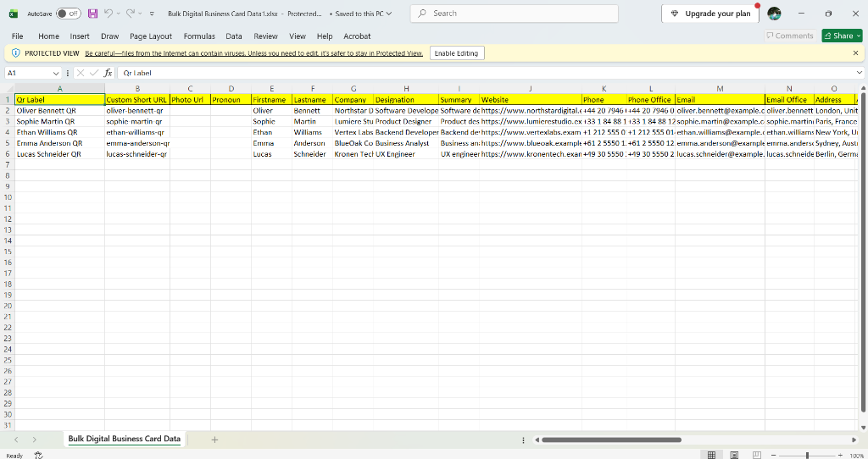The width and height of the screenshot is (868, 459).
Task: Select column J header
Action: (531, 88)
